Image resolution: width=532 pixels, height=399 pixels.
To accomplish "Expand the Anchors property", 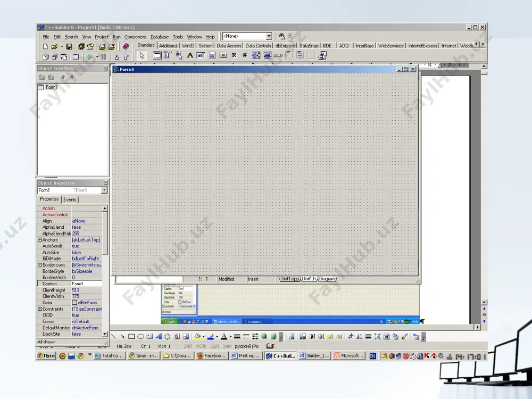I will (40, 239).
